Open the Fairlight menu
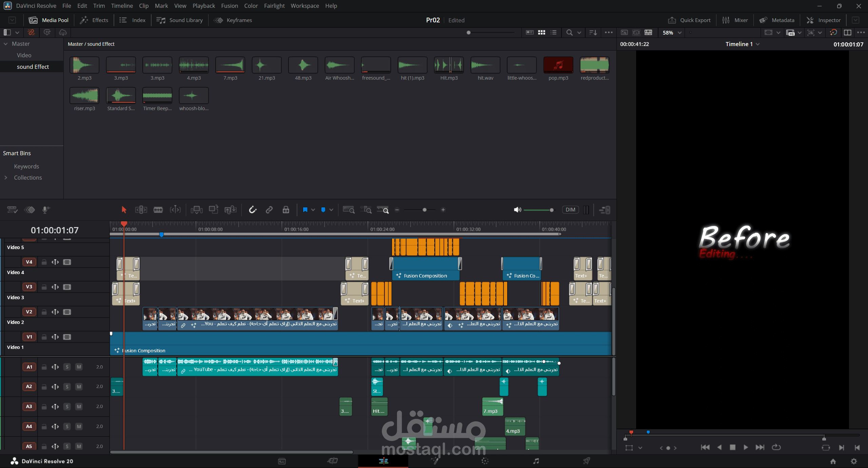 pyautogui.click(x=274, y=6)
